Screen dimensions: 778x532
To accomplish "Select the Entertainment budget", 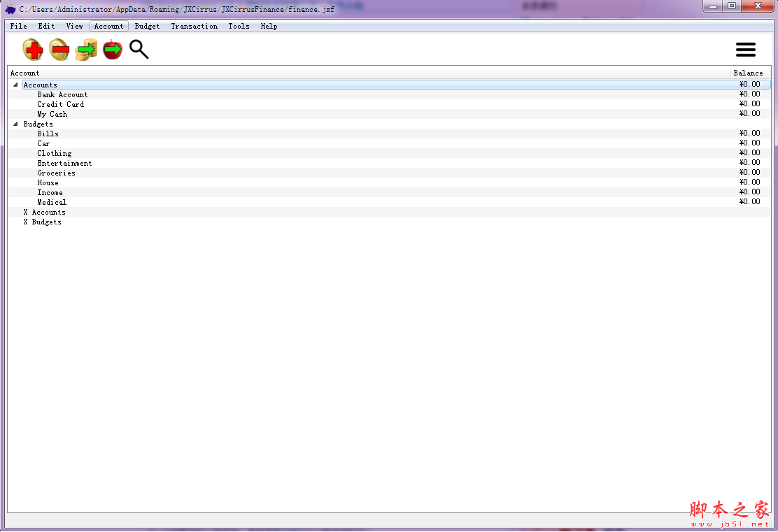I will [389, 163].
